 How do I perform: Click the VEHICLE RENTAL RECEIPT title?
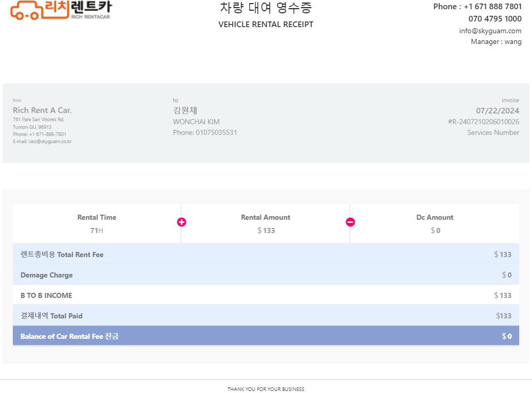(266, 25)
